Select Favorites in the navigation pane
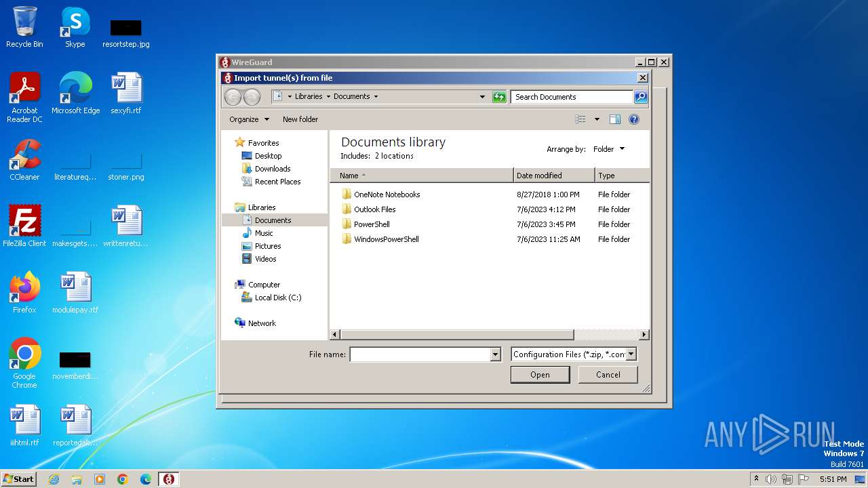This screenshot has width=868, height=488. pyautogui.click(x=263, y=143)
